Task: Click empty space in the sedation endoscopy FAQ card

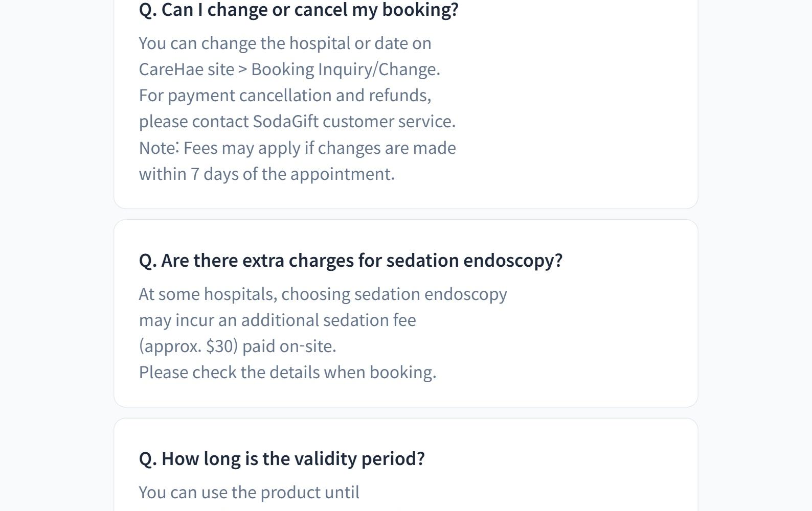Action: pos(603,332)
